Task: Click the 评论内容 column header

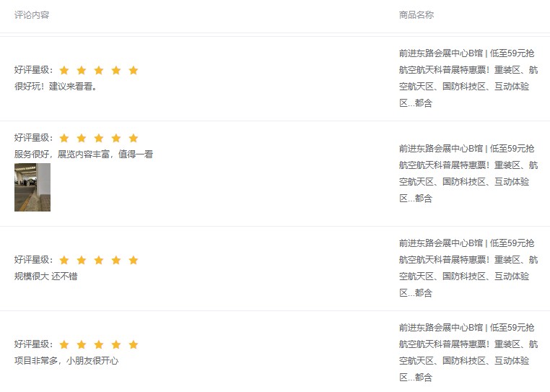Action: (x=32, y=14)
